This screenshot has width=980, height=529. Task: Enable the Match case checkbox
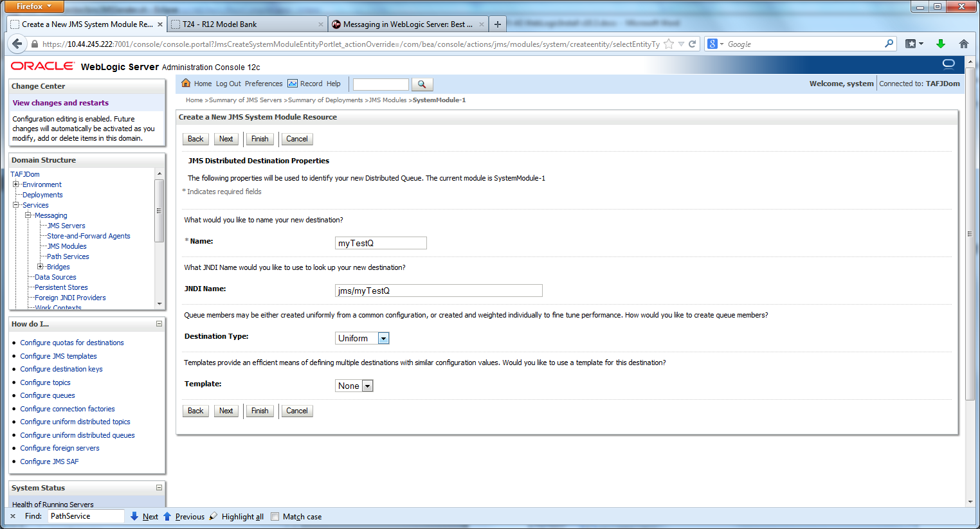click(x=275, y=516)
